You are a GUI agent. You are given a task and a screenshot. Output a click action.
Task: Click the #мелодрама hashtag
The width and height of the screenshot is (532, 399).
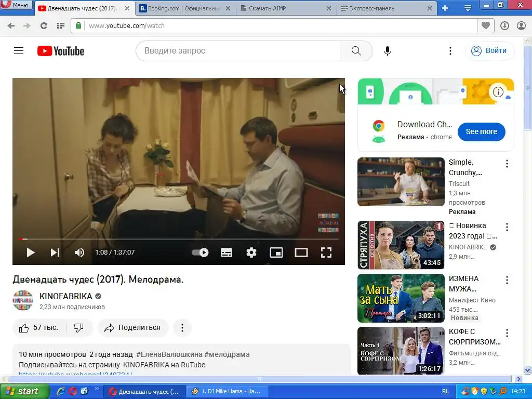click(x=227, y=354)
